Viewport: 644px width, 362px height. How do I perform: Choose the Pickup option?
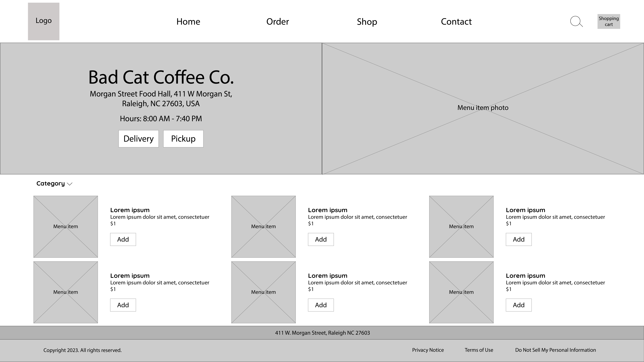pyautogui.click(x=183, y=139)
